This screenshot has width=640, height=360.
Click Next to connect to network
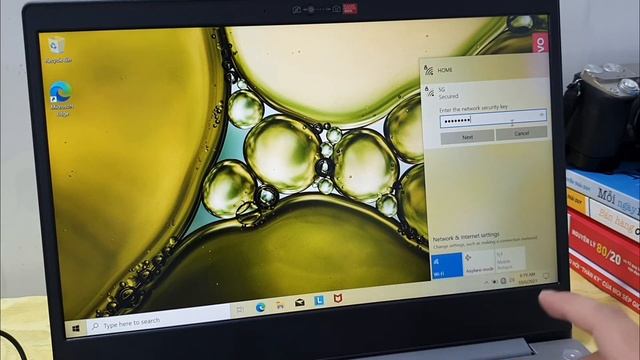point(467,137)
